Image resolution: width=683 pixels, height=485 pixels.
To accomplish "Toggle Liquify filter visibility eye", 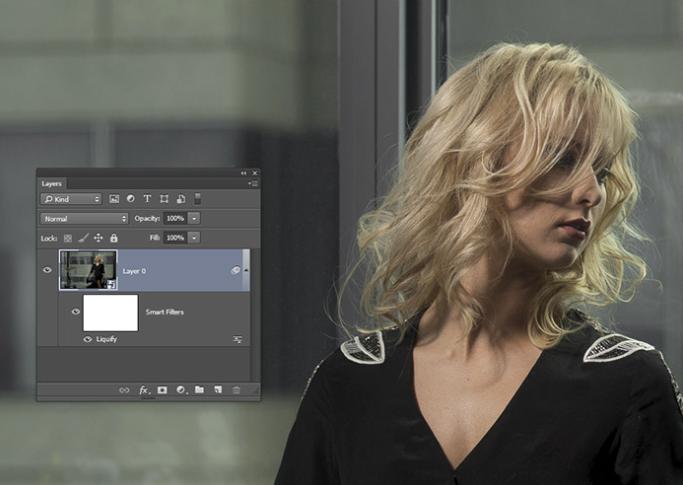I will (x=88, y=339).
